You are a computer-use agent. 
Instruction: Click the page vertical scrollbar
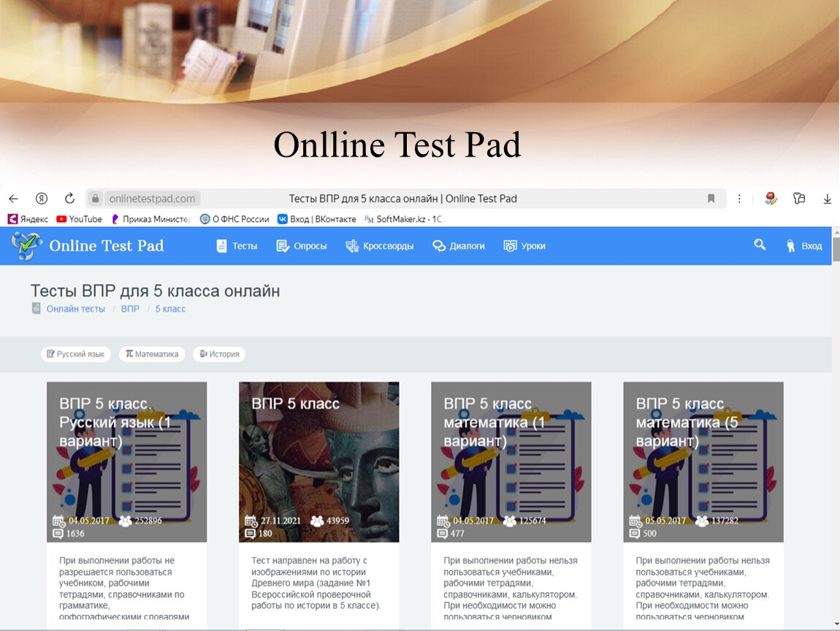(836, 438)
